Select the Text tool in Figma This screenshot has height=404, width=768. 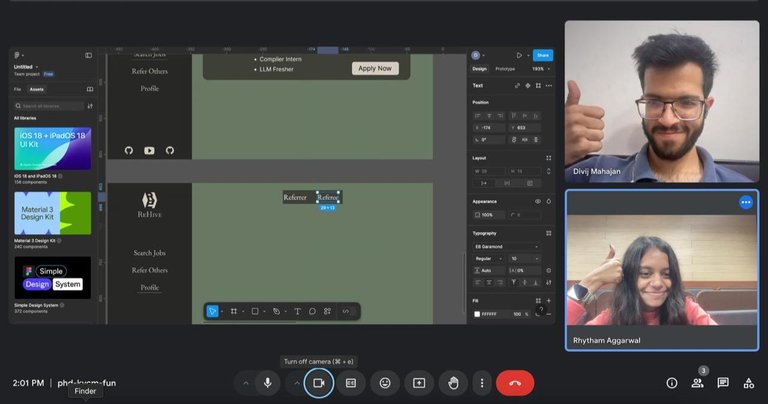point(297,311)
